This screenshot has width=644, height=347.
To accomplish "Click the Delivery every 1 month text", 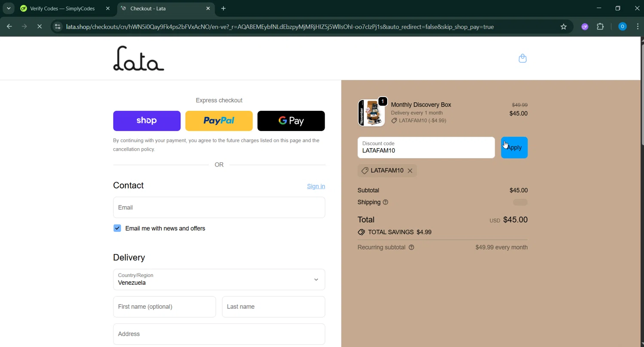I will click(417, 113).
